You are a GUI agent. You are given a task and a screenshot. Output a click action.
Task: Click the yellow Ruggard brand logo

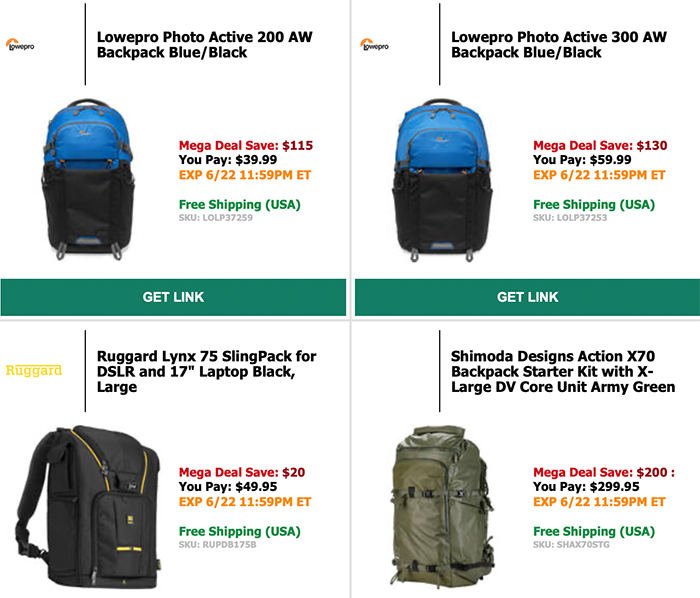[x=34, y=370]
